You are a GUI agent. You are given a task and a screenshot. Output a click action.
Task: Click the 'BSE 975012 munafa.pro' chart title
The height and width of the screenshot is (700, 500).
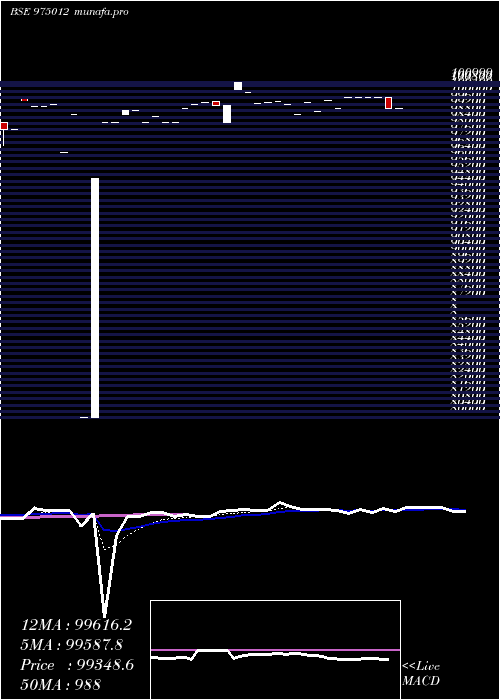pos(69,12)
